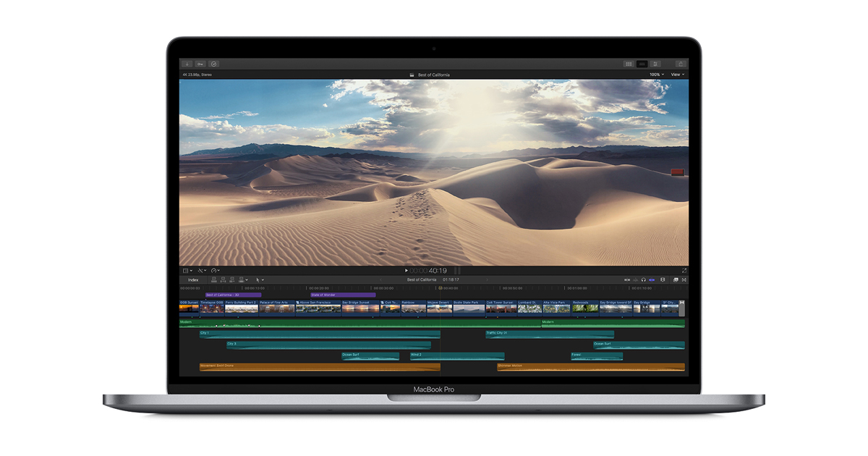Enable audio skimming in the timeline toolbar
This screenshot has width=868, height=456.
click(x=634, y=279)
